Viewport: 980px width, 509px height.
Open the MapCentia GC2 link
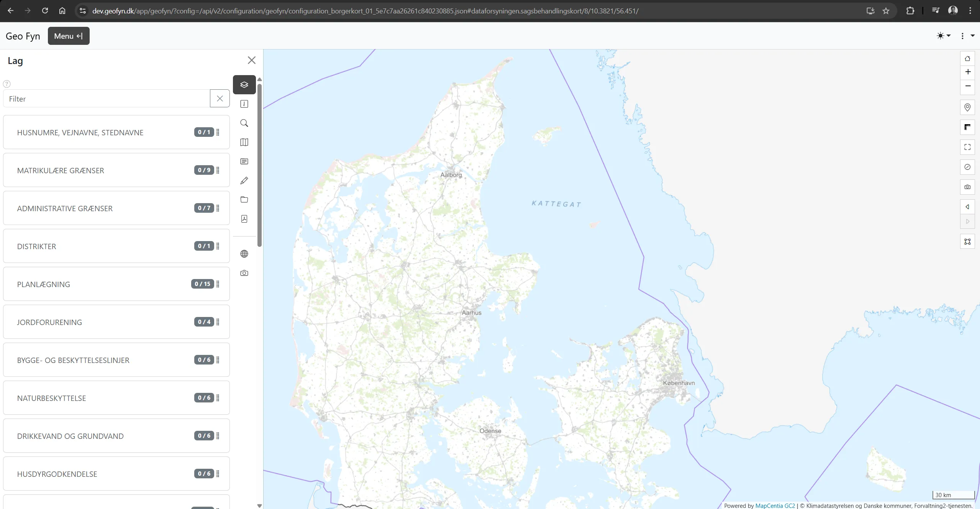pyautogui.click(x=775, y=506)
